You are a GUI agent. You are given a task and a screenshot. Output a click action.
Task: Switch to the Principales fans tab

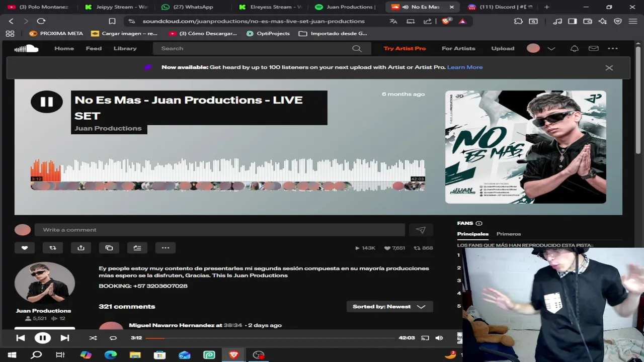tap(472, 234)
